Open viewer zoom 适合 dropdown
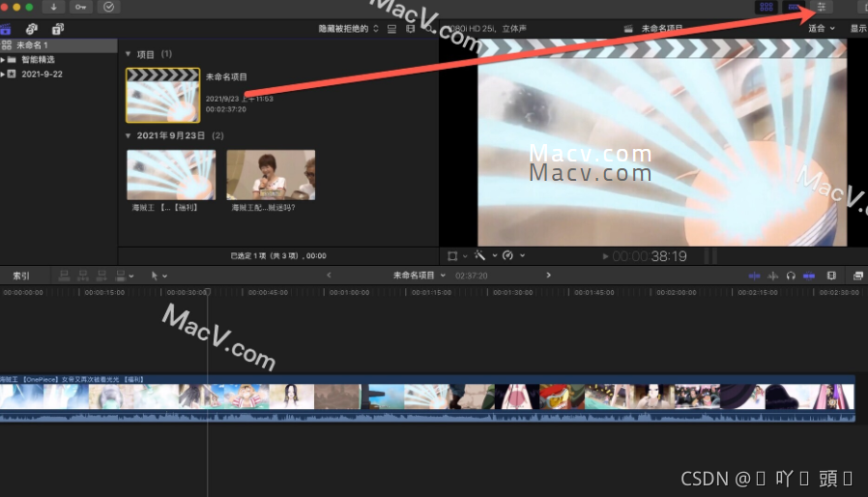This screenshot has width=868, height=497. pyautogui.click(x=822, y=28)
